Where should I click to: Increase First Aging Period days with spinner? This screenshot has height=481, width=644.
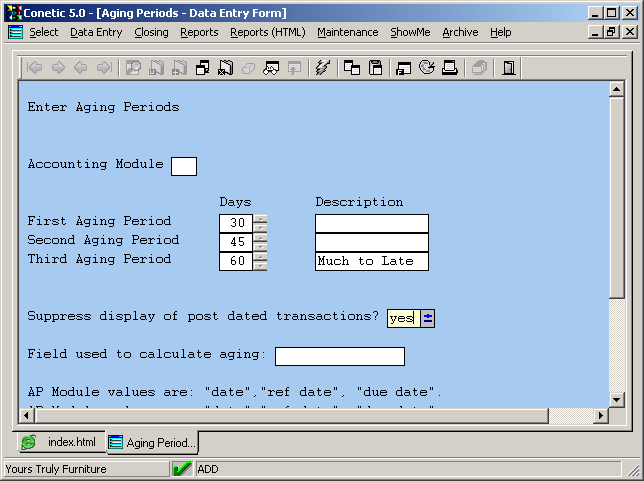(x=261, y=218)
